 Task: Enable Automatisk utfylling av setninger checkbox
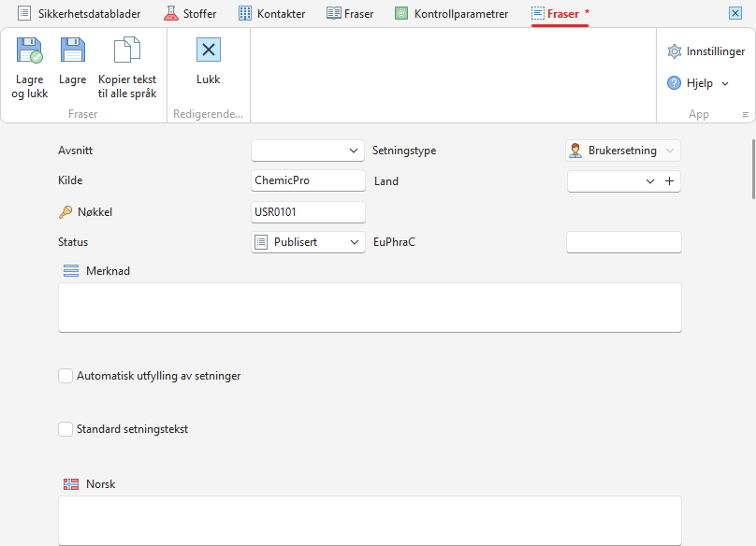(x=65, y=376)
